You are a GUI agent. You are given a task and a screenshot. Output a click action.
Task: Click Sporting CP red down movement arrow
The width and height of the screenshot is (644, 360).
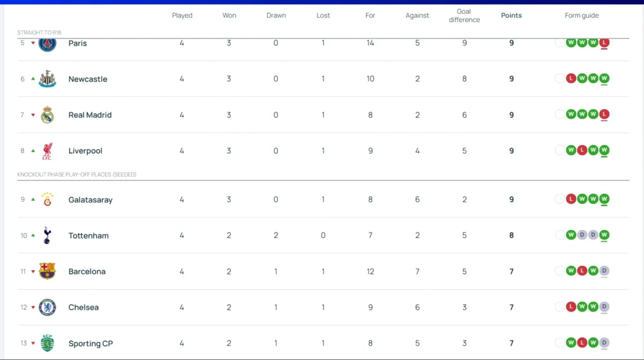pos(33,343)
